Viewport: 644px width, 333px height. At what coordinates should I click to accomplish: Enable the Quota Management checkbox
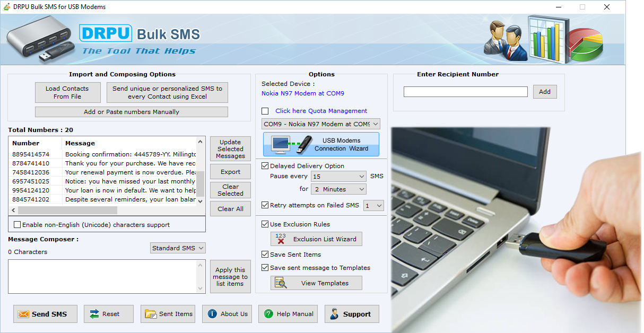click(265, 111)
